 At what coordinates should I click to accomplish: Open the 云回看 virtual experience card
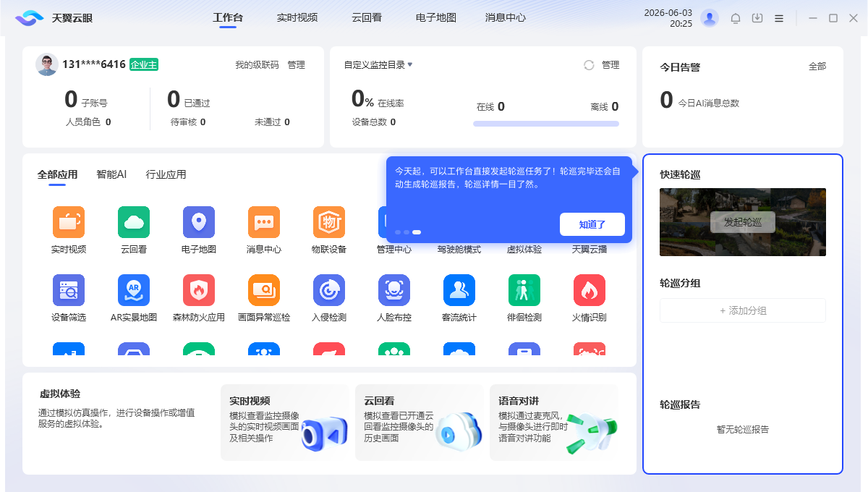pos(420,423)
